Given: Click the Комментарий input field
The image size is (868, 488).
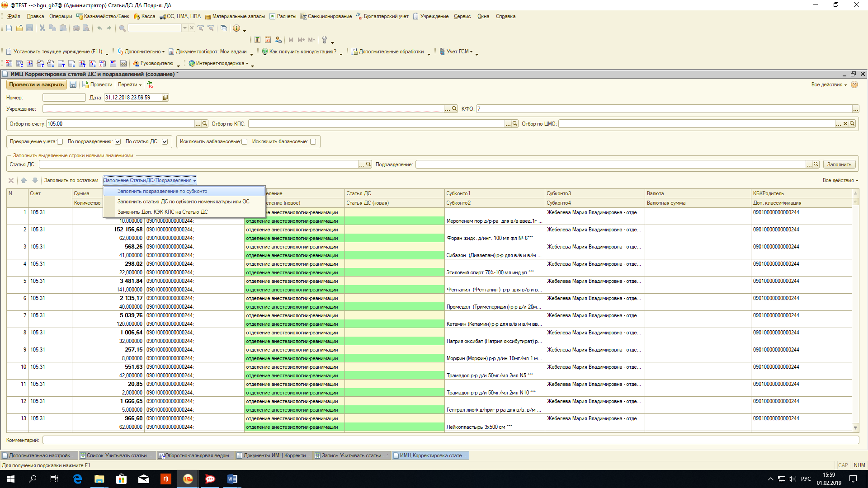Looking at the screenshot, I should click(450, 440).
